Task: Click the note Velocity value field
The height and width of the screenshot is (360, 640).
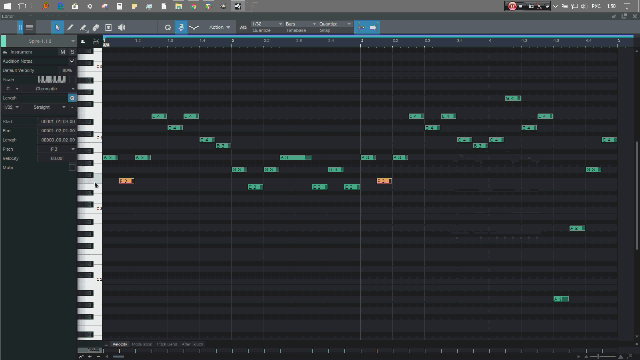Action: coord(57,158)
